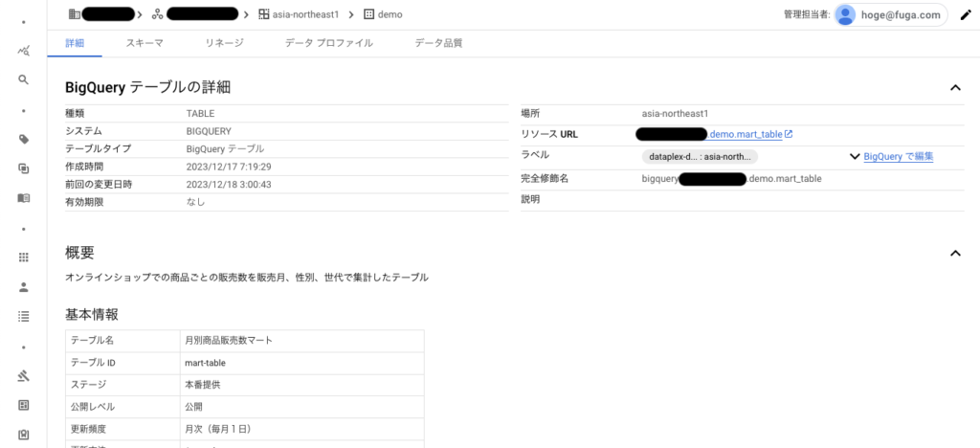Switch to the スキーマ tab
Screen dimensions: 980x448
click(x=145, y=43)
